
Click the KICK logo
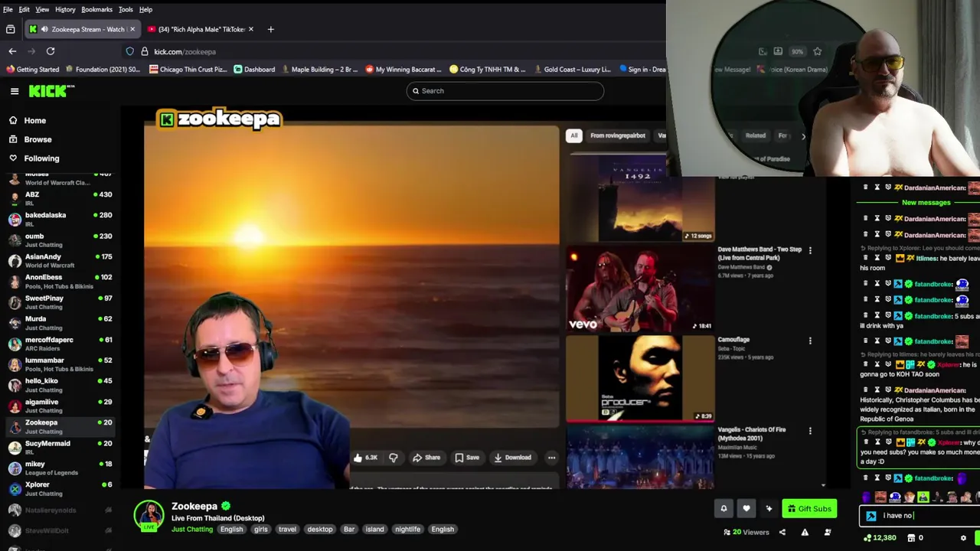pos(51,91)
